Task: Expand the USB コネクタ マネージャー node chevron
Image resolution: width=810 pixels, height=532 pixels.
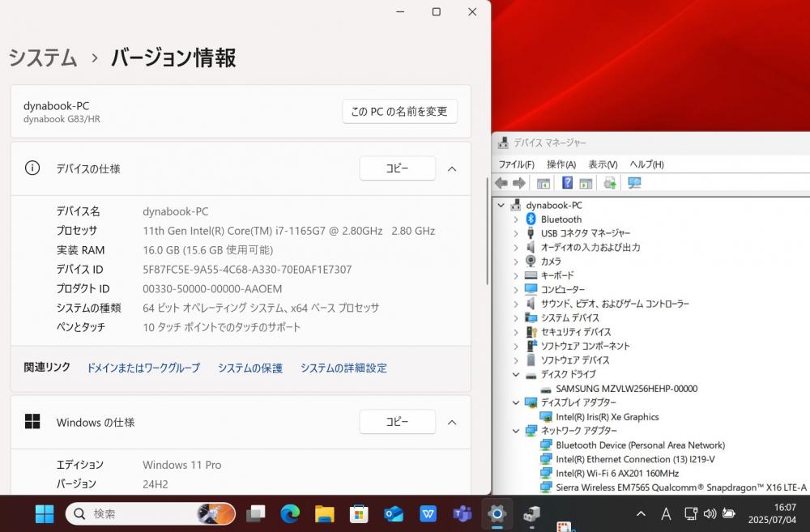Action: 515,233
